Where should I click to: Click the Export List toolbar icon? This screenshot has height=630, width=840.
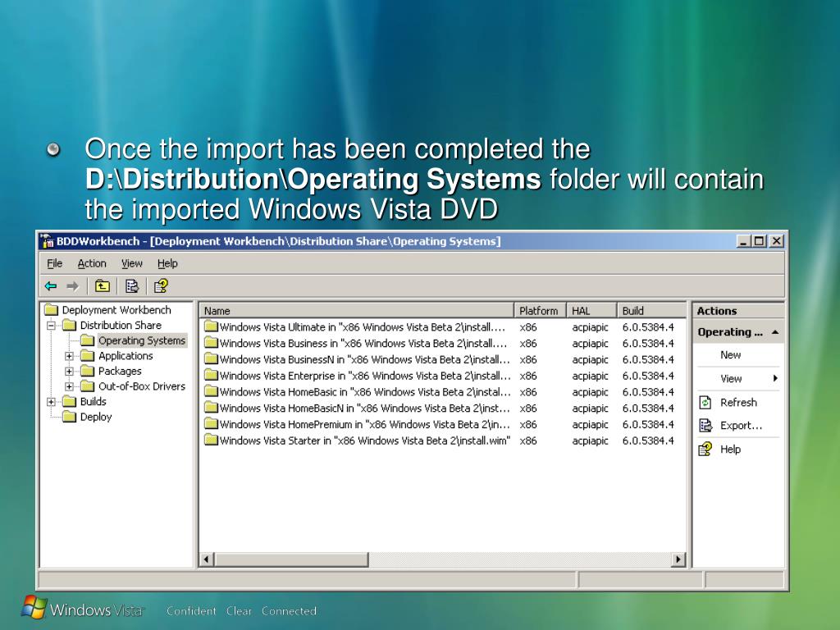(x=132, y=286)
